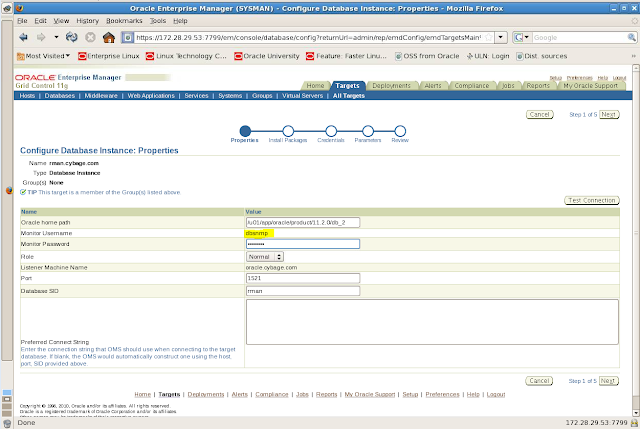Select the Install Packages wizard step circle

pyautogui.click(x=288, y=131)
